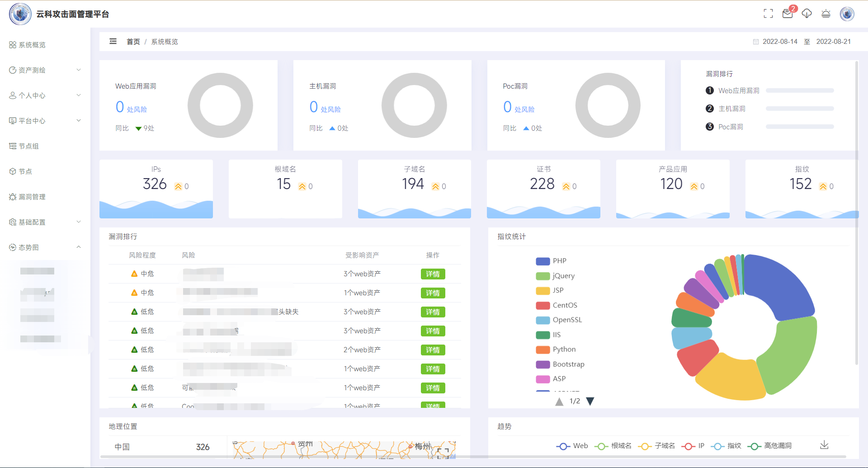Image resolution: width=868 pixels, height=468 pixels.
Task: Toggle the OpenSSL legend item
Action: click(559, 320)
